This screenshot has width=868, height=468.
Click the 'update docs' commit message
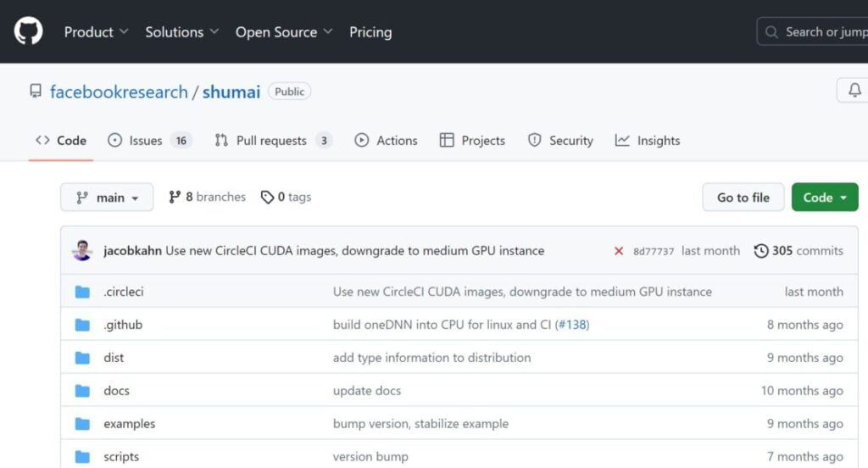coord(366,391)
